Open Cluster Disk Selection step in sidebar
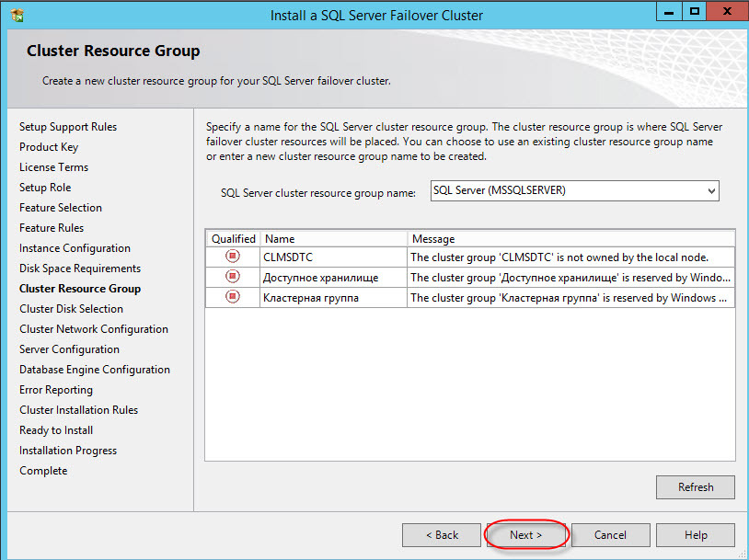Viewport: 749px width, 560px height. 71,309
